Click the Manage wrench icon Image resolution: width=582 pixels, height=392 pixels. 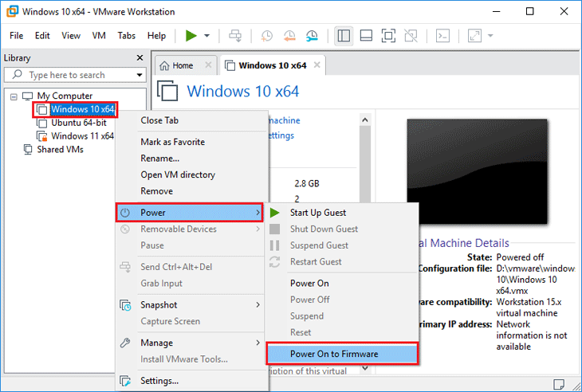pyautogui.click(x=125, y=343)
